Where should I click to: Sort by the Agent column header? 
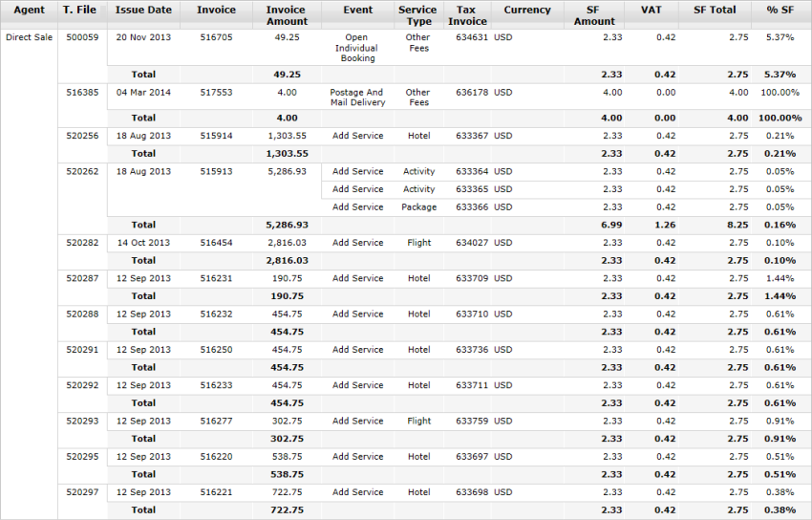click(29, 10)
